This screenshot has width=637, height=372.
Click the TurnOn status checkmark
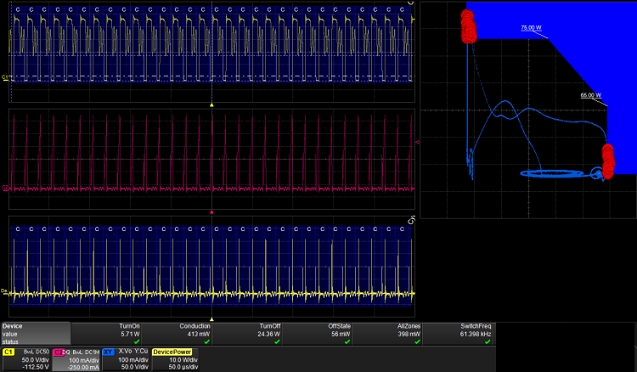(x=137, y=342)
